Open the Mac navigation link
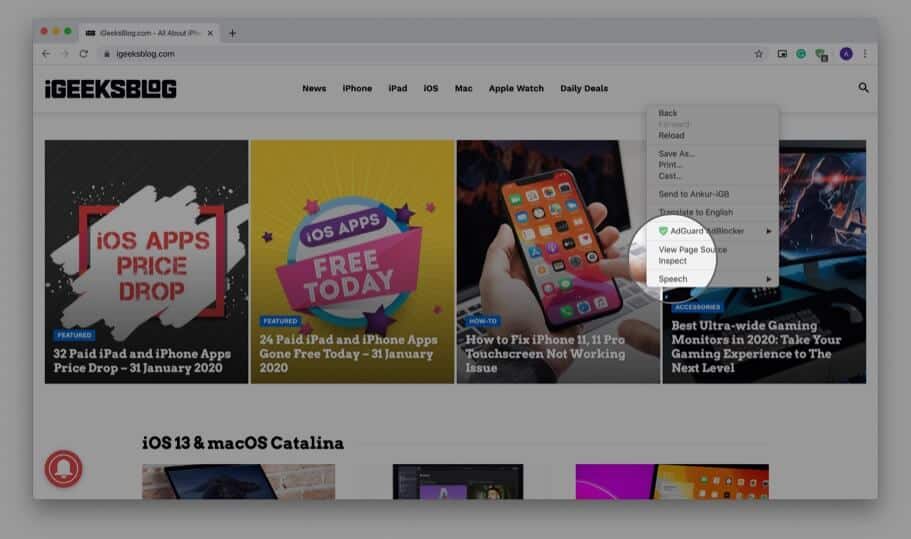 [x=463, y=88]
